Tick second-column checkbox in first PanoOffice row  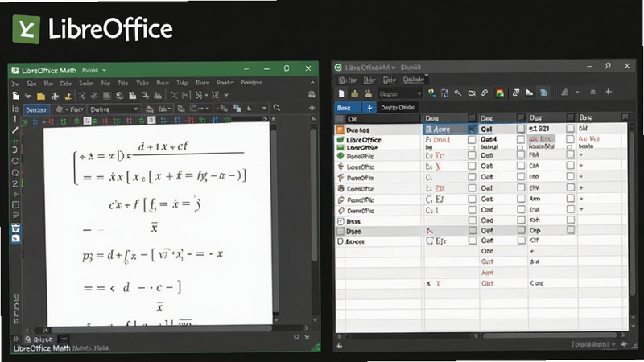(472, 155)
